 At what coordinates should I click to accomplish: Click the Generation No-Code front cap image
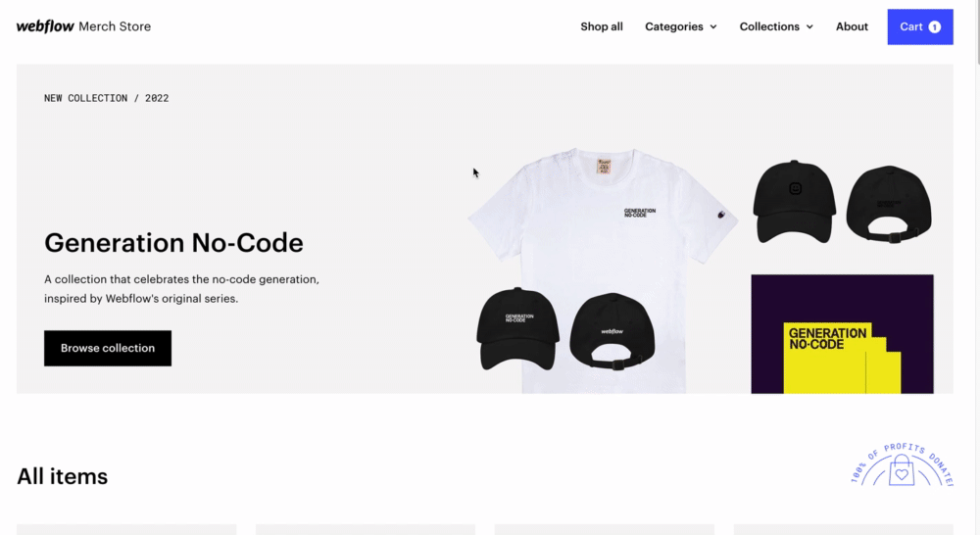tap(517, 329)
